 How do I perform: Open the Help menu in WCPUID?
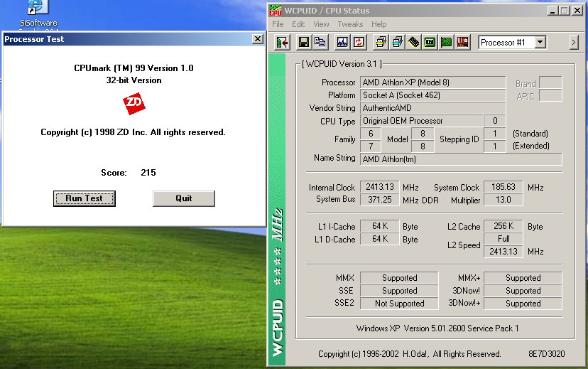pos(379,24)
